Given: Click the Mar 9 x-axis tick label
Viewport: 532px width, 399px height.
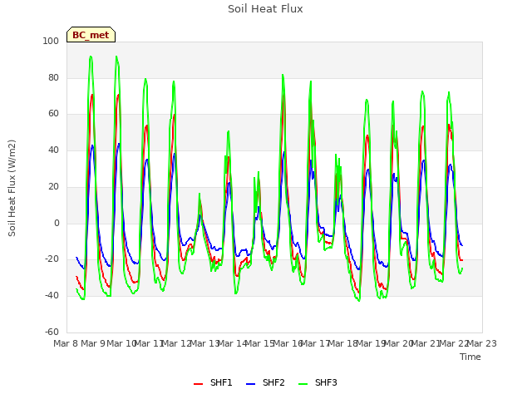Looking at the screenshot, I should pos(93,343).
